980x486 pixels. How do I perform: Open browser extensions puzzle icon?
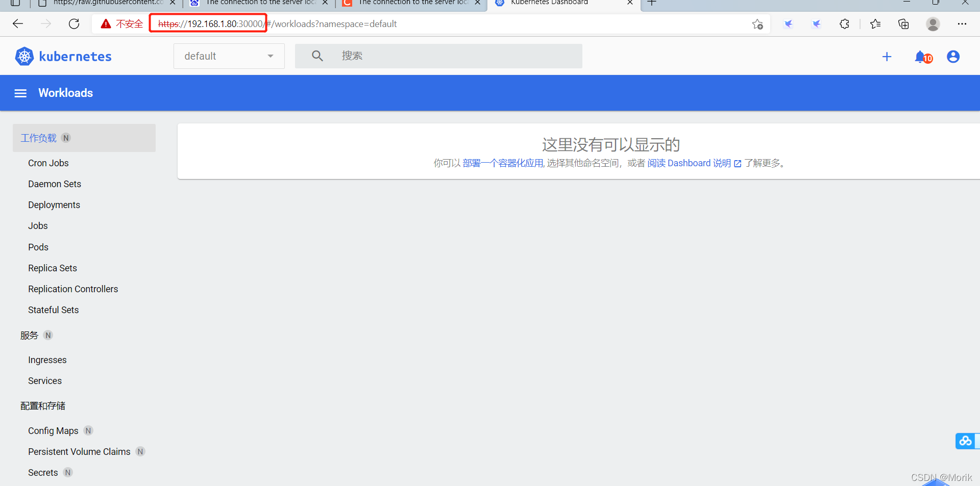(x=845, y=24)
